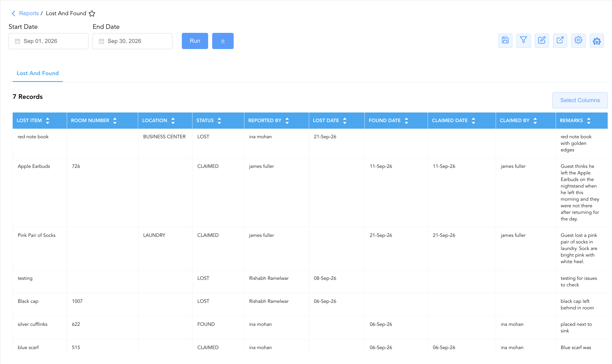Sort by Status column arrows
This screenshot has width=612, height=364.
coord(219,121)
